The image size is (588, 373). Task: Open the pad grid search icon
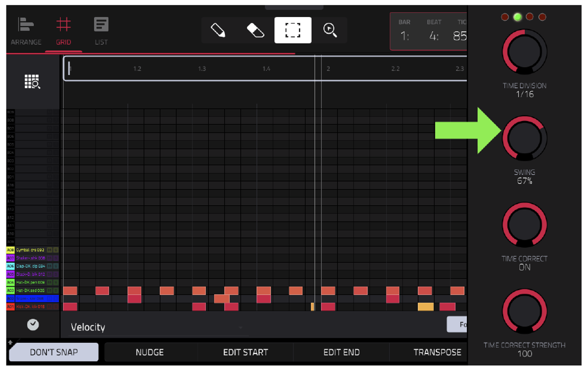tap(32, 82)
